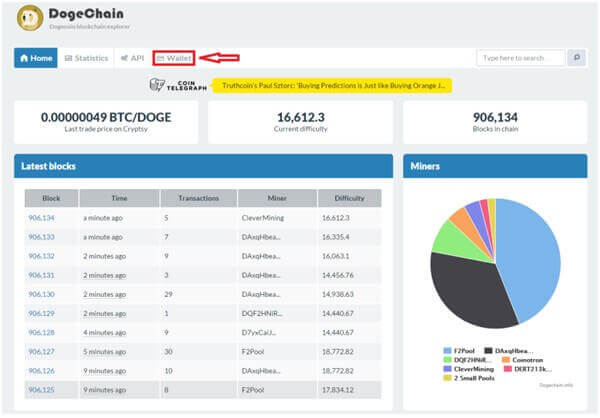
Task: Go to the Wallet tab
Action: pyautogui.click(x=174, y=58)
